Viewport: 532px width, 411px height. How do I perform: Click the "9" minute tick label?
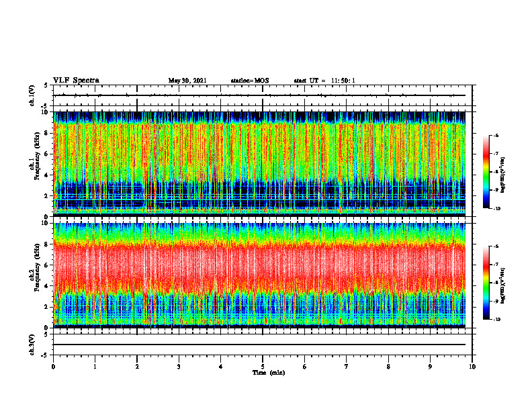(430, 367)
